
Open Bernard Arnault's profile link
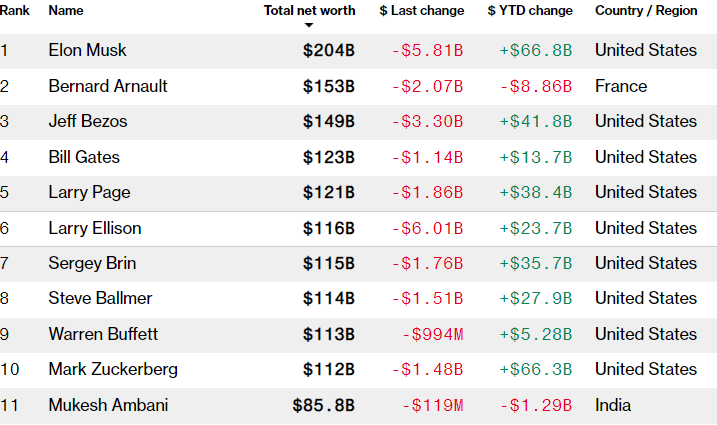coord(108,86)
